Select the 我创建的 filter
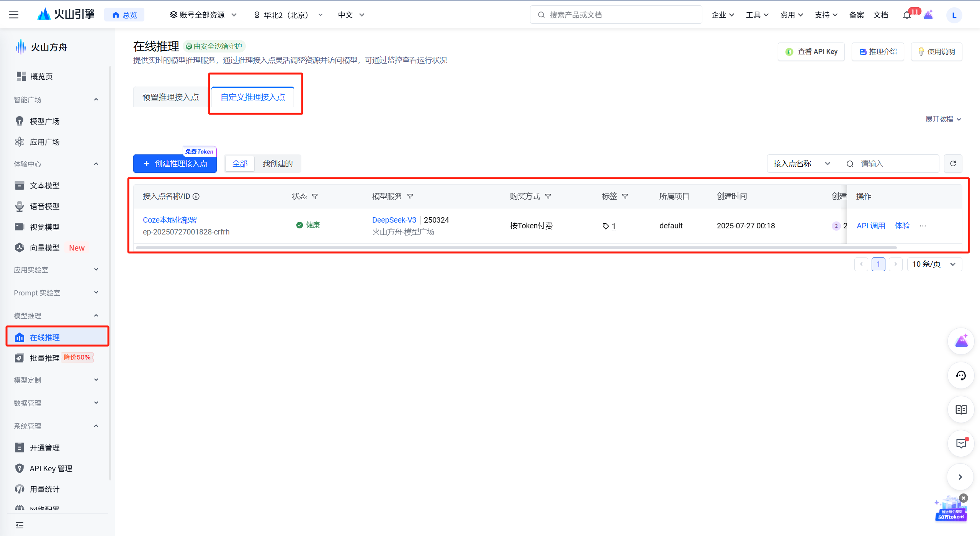This screenshot has height=536, width=980. pyautogui.click(x=278, y=164)
